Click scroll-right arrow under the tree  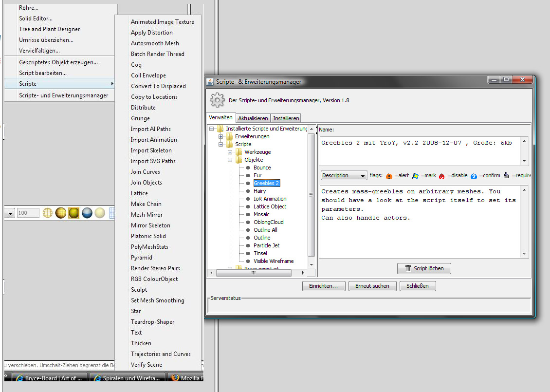point(303,273)
